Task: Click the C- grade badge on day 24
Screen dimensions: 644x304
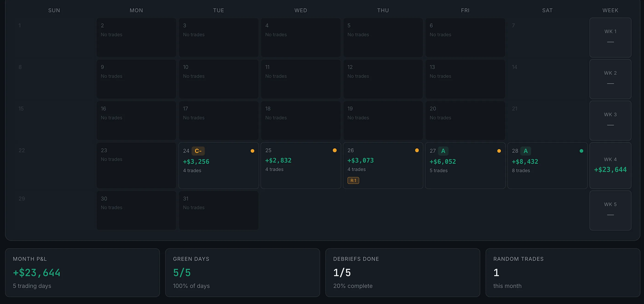Action: (198, 151)
